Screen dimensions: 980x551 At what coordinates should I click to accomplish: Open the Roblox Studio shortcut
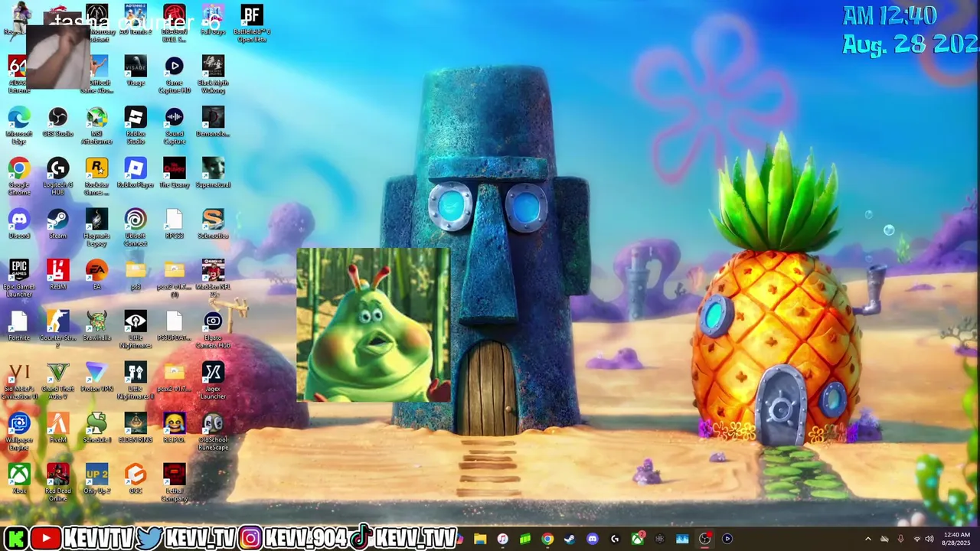pos(136,125)
